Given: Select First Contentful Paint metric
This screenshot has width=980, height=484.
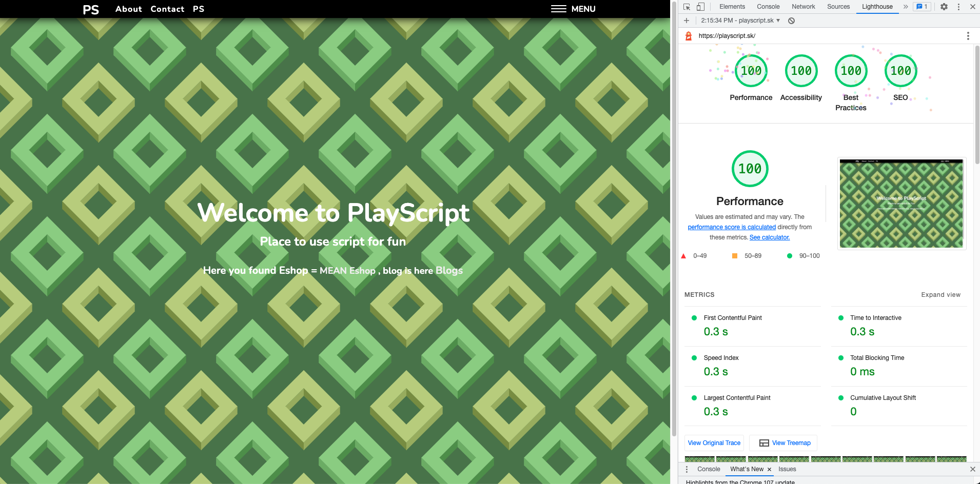Looking at the screenshot, I should click(752, 326).
